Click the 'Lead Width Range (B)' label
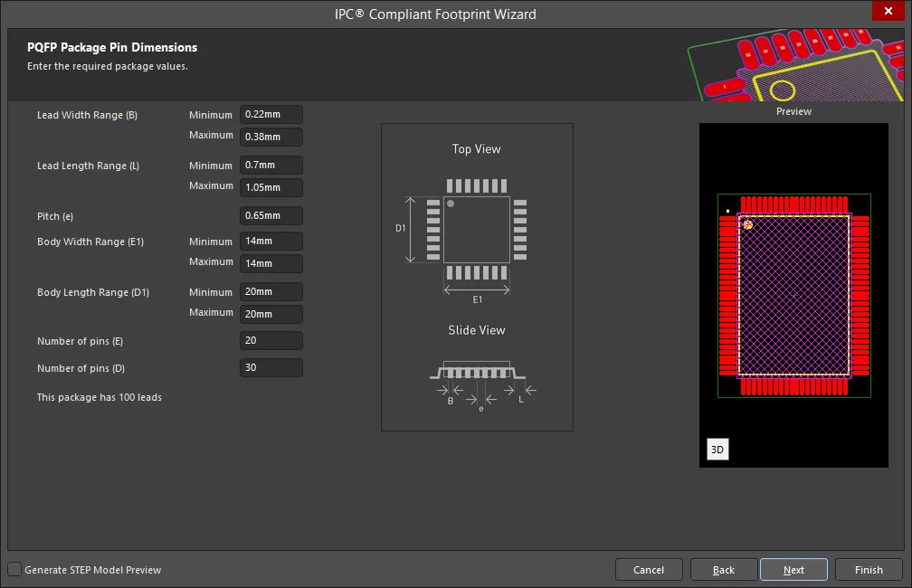912x588 pixels. point(87,115)
